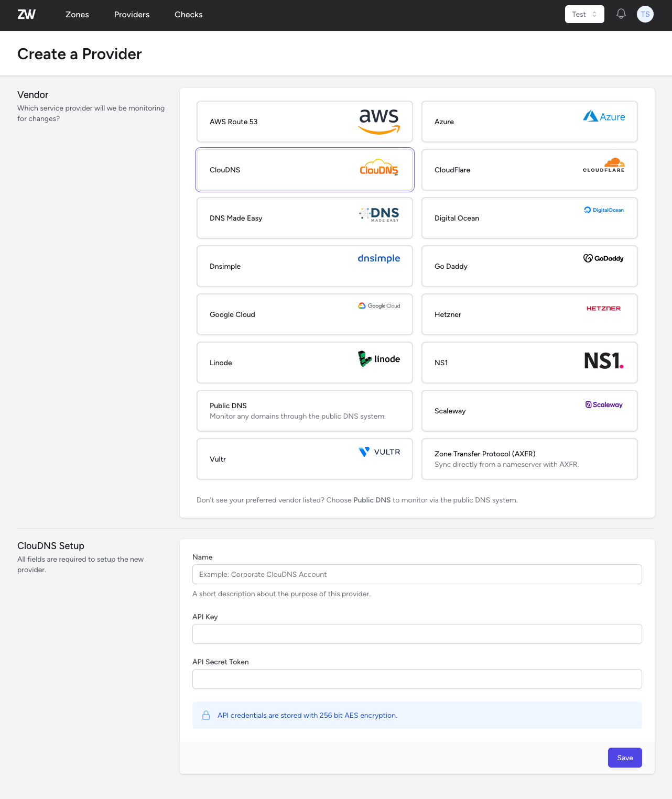This screenshot has width=672, height=799.
Task: Click the provider Name input field
Action: [x=417, y=574]
